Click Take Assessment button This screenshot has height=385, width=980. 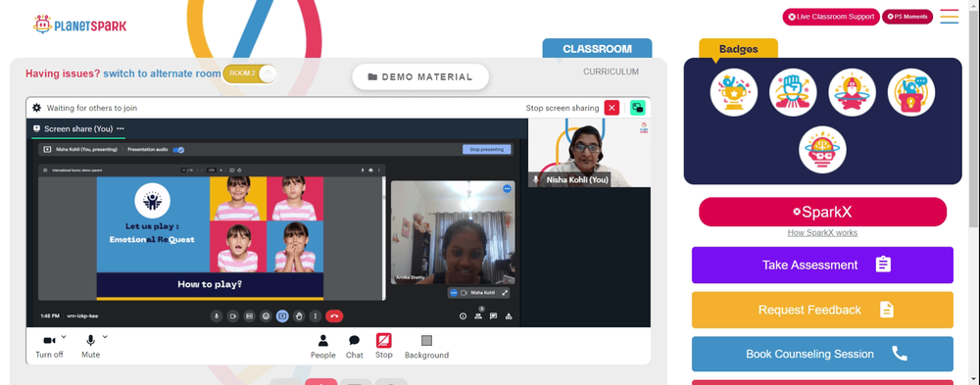pos(822,265)
